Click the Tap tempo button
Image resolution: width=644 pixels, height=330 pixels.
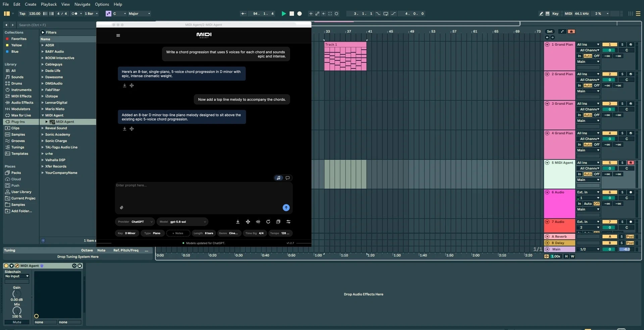click(x=22, y=14)
